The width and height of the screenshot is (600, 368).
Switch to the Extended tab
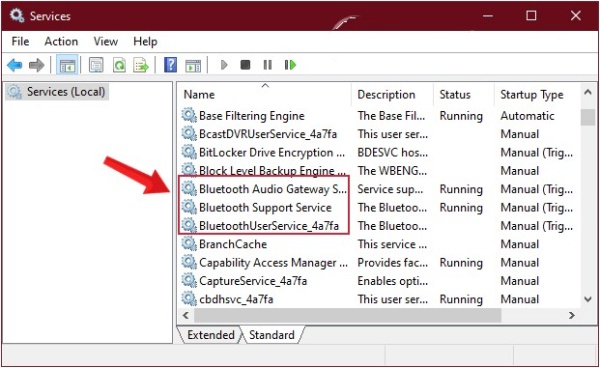(210, 335)
